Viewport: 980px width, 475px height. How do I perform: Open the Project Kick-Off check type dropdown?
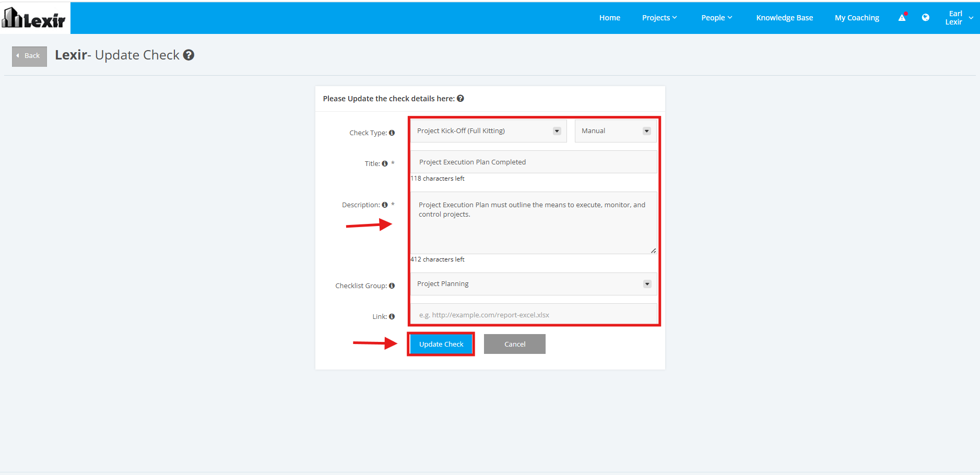(488, 131)
